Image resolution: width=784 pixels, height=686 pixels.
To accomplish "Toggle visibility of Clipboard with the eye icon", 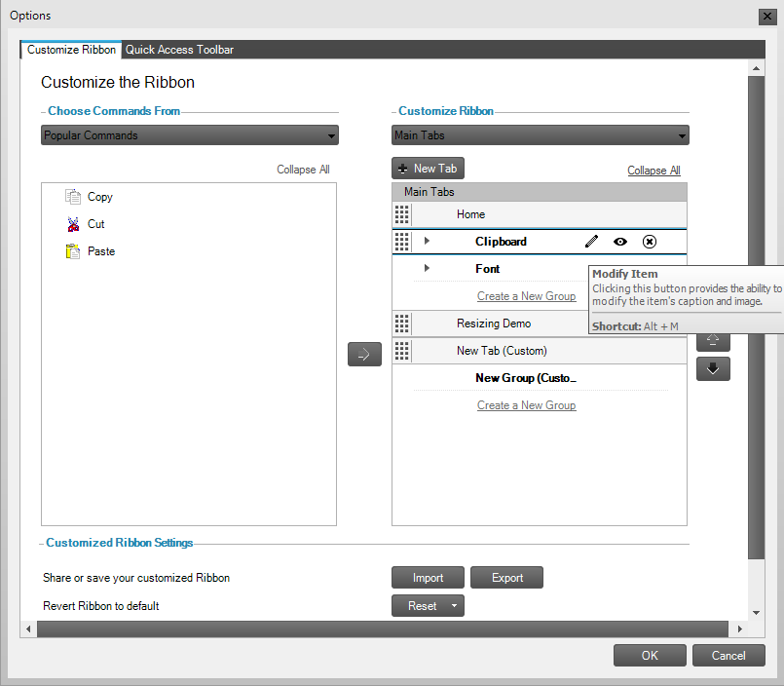I will [619, 241].
